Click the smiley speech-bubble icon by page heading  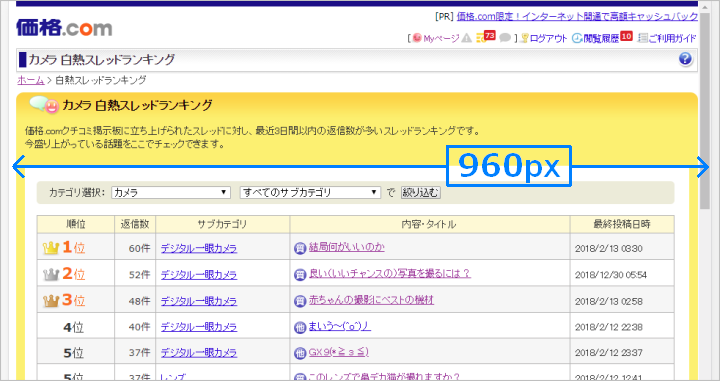click(44, 105)
